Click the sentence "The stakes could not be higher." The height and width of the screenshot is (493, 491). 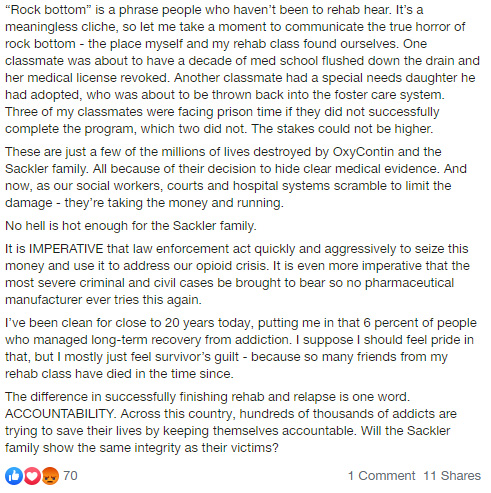[342, 129]
